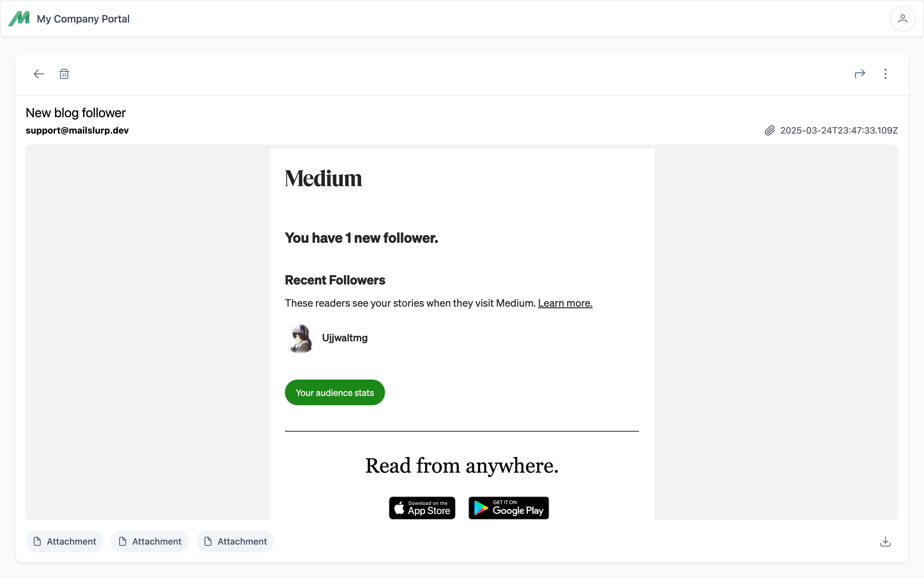
Task: Click the Your audience stats button
Action: coord(335,393)
